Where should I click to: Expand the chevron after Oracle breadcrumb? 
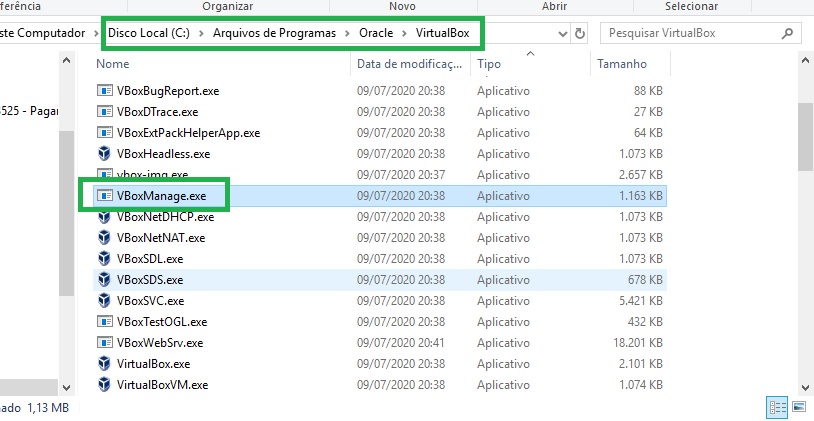[x=404, y=34]
